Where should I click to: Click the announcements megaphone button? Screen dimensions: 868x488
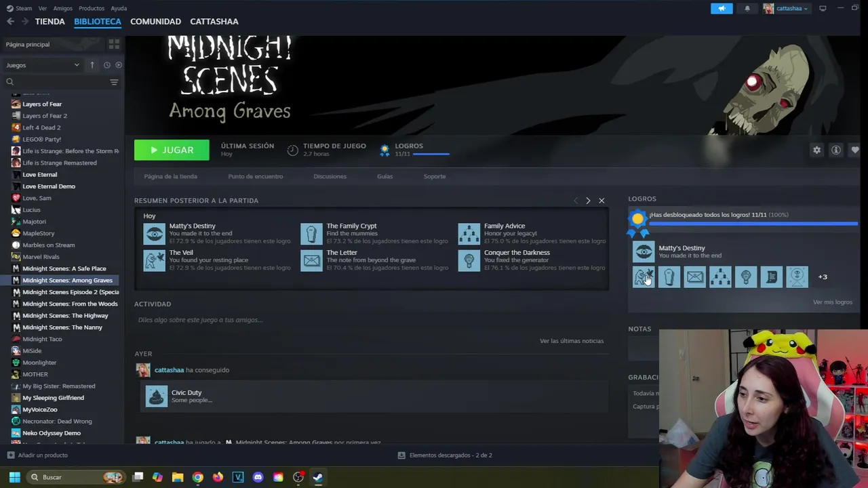(x=722, y=8)
